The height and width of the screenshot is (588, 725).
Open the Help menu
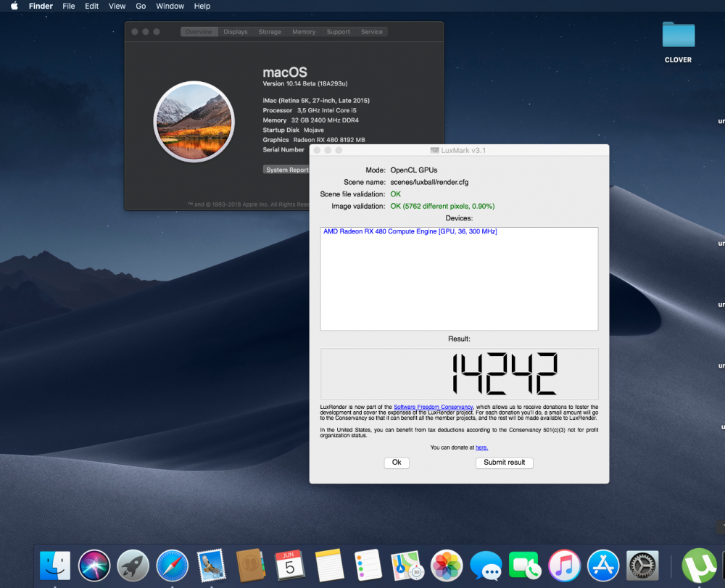coord(202,6)
